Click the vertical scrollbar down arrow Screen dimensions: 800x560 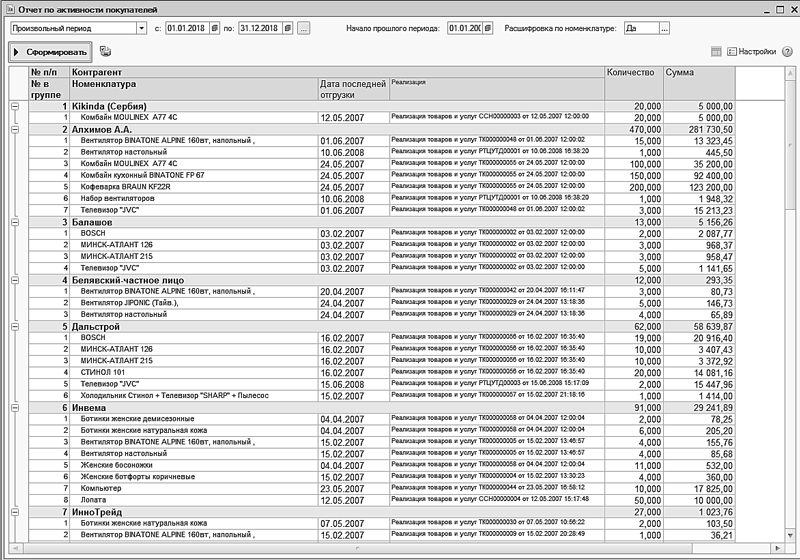coord(790,536)
